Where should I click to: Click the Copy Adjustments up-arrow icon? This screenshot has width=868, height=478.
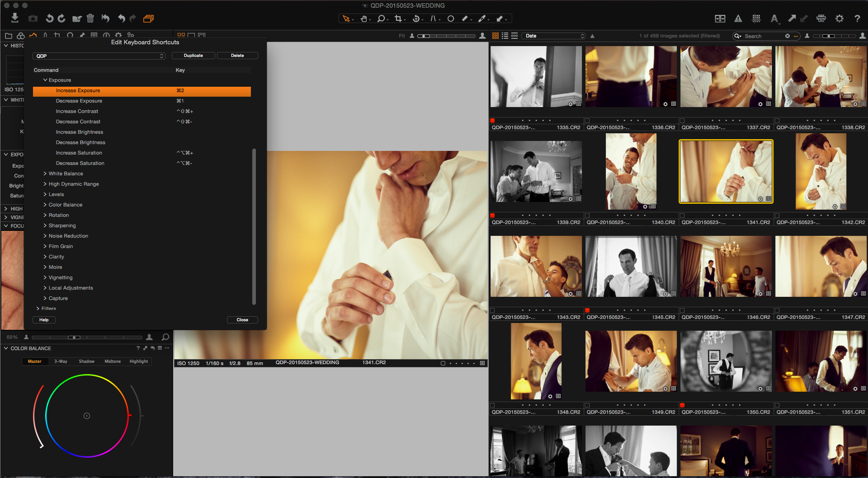792,19
